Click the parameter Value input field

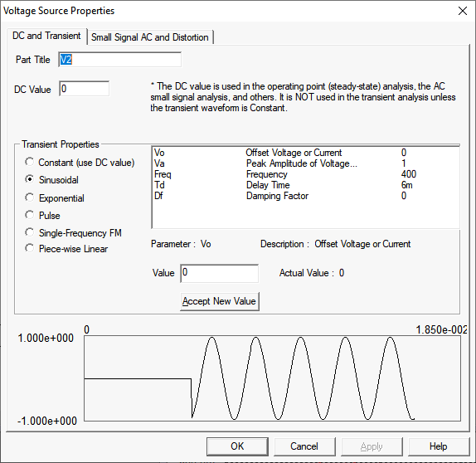(x=220, y=273)
